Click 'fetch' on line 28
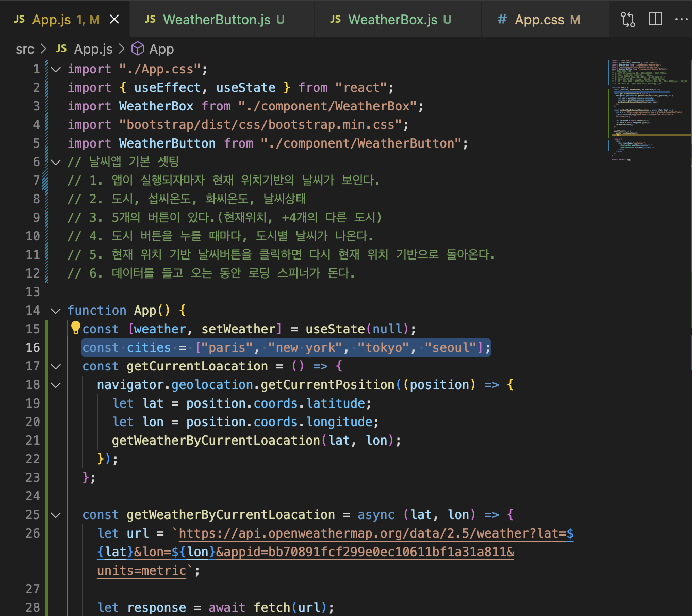The image size is (692, 616). click(x=272, y=608)
